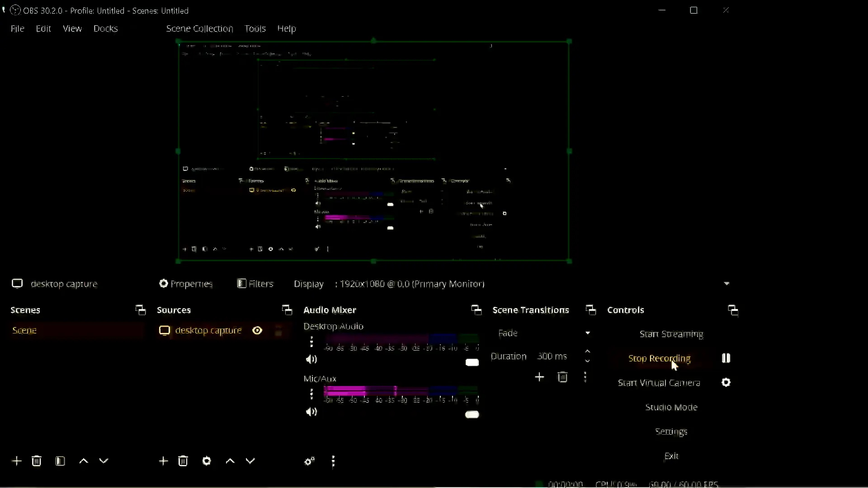Open the Docks menu
The height and width of the screenshot is (488, 868).
point(106,28)
